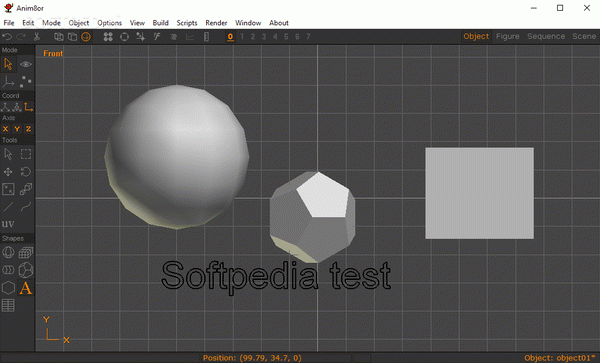Viewport: 600px width, 363px height.
Task: Open the Render menu
Action: tap(216, 23)
